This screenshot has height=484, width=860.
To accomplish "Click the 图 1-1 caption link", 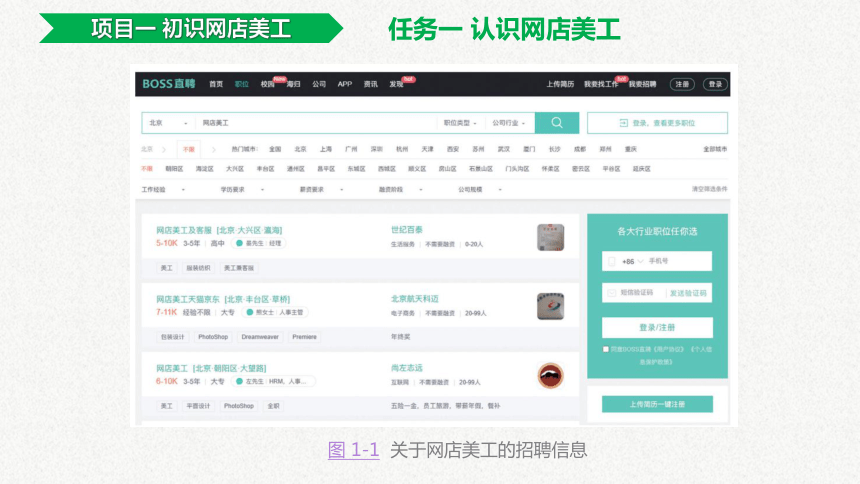I will click(x=353, y=450).
